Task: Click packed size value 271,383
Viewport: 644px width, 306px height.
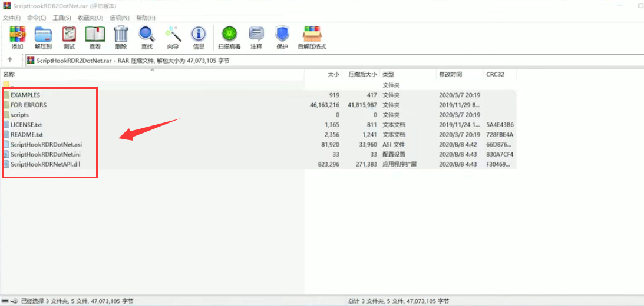Action: (366, 165)
